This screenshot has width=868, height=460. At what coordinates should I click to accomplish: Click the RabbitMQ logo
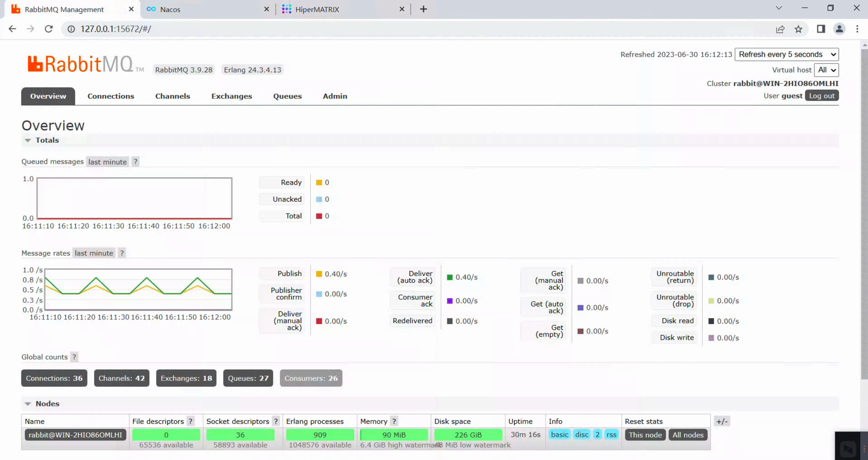[x=86, y=64]
